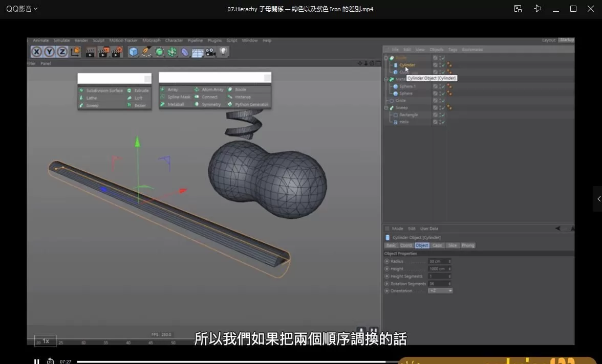The height and width of the screenshot is (364, 602).
Task: Open the MoGraph menu
Action: coord(152,40)
